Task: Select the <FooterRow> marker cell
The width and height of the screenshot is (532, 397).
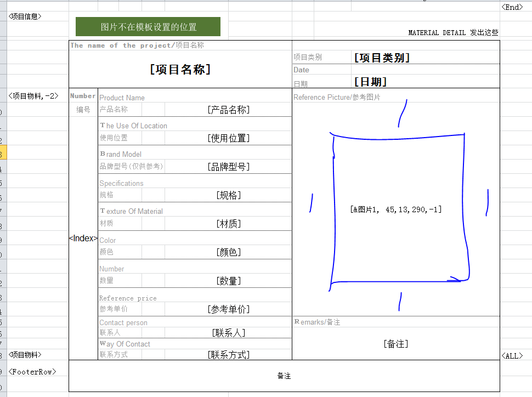Action: click(x=32, y=372)
